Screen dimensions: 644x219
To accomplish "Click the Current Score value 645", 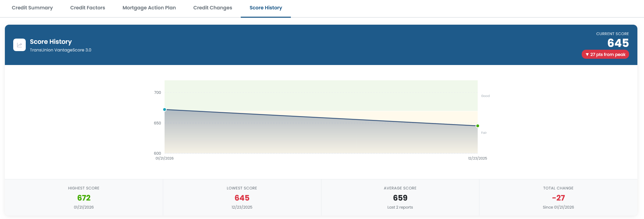I will (x=619, y=43).
